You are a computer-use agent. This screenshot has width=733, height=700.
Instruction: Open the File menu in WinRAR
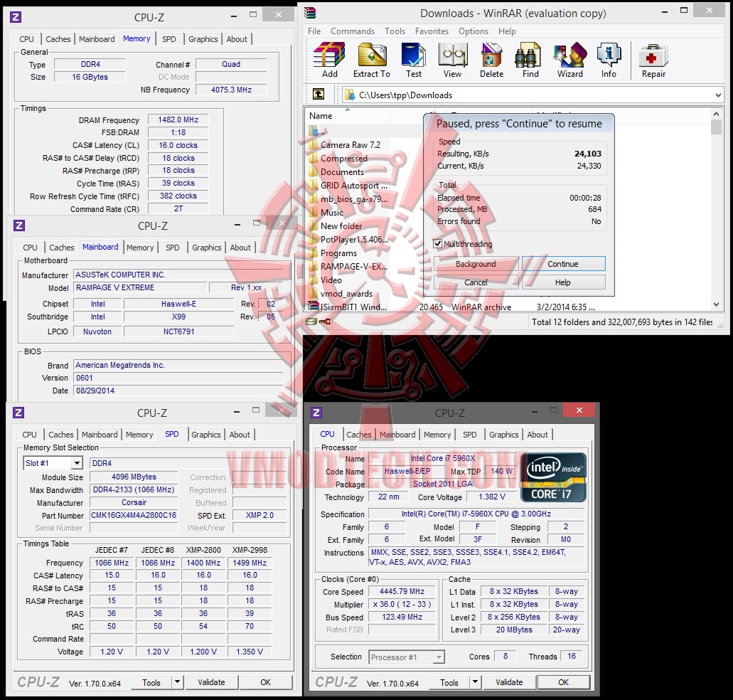(x=314, y=31)
